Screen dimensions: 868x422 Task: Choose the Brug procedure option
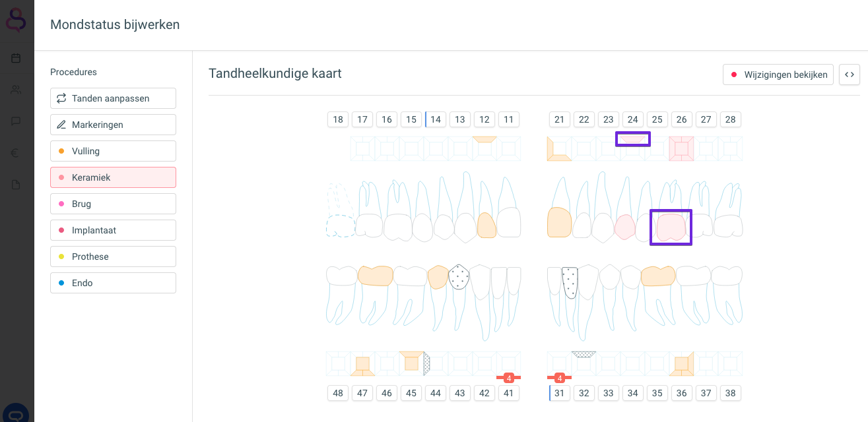click(113, 204)
